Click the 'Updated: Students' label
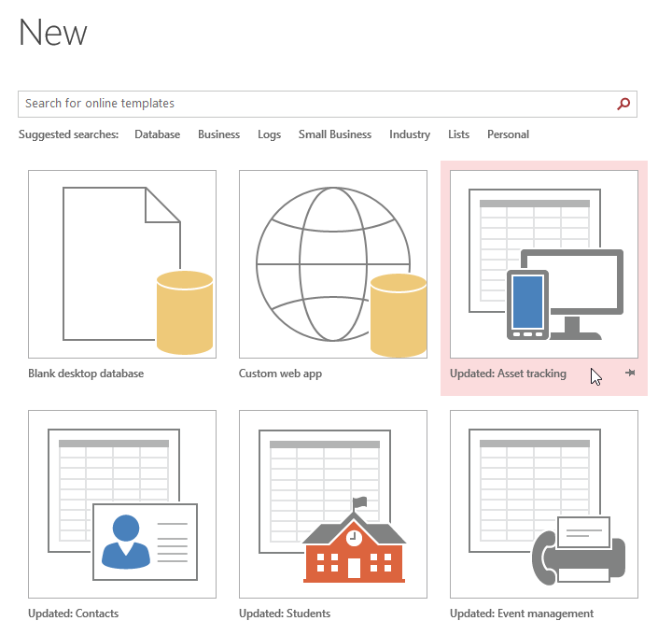Image resolution: width=672 pixels, height=635 pixels. (x=285, y=614)
